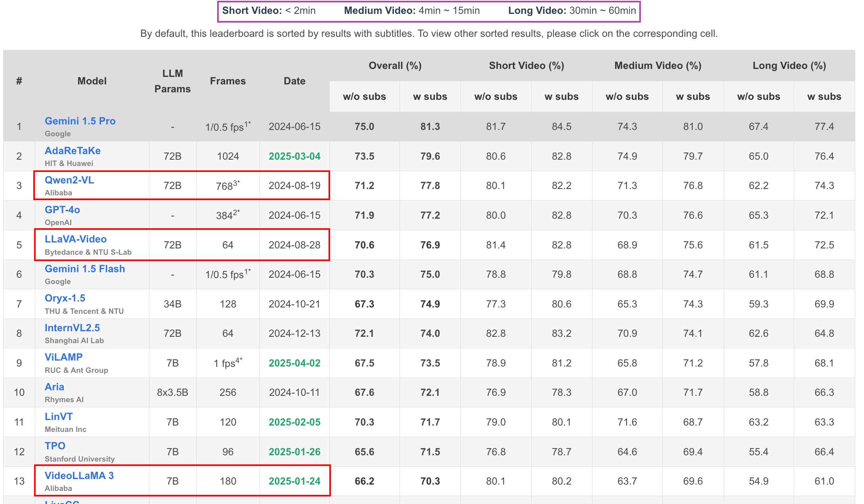
Task: Open Gemini 1.5 Flash model page
Action: pos(85,269)
